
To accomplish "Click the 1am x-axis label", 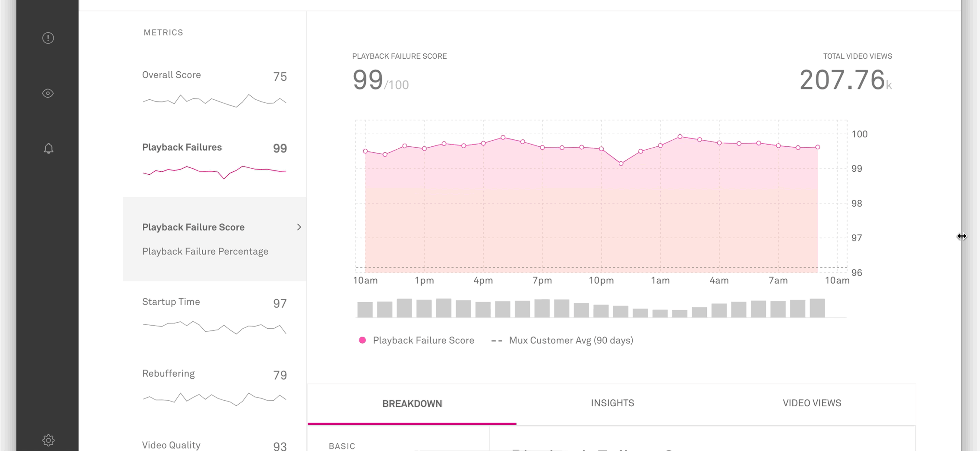I will coord(660,280).
